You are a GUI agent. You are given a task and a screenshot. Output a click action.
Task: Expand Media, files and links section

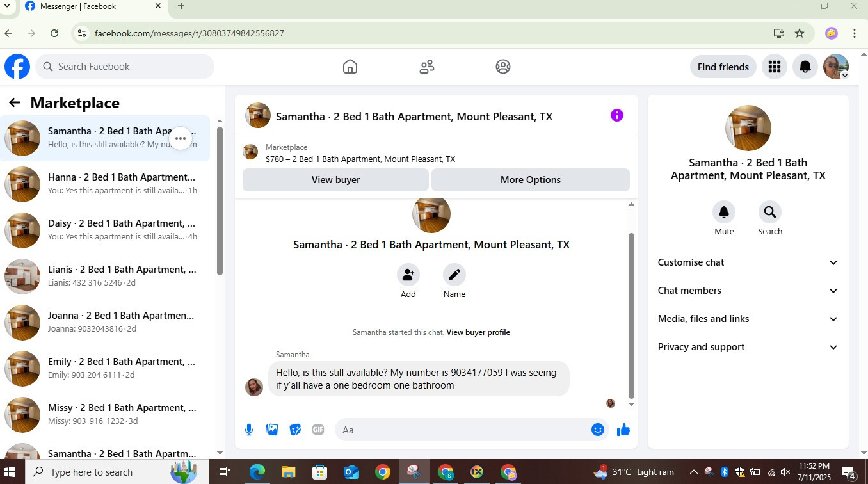(748, 319)
